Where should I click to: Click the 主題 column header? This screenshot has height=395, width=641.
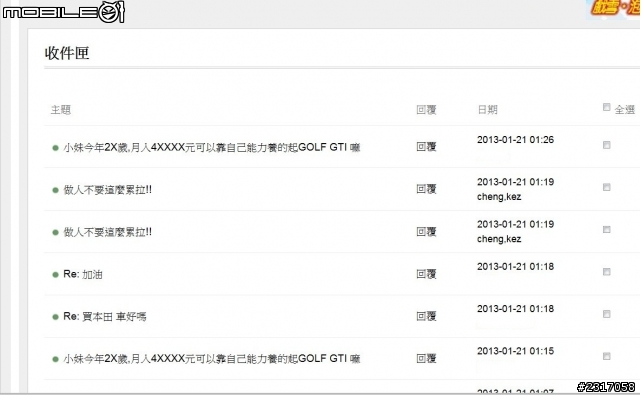61,110
